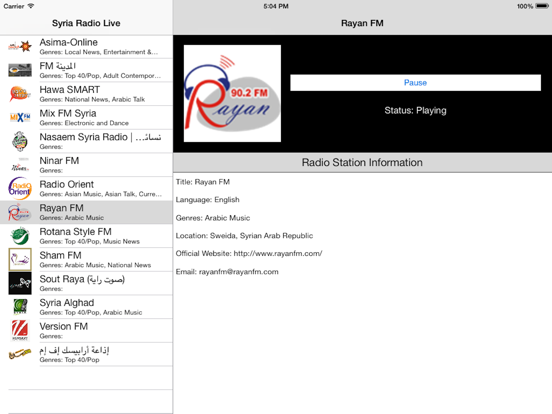Viewport: 552px width, 414px height.
Task: Tap the Rotana Style FM logo
Action: 20,236
